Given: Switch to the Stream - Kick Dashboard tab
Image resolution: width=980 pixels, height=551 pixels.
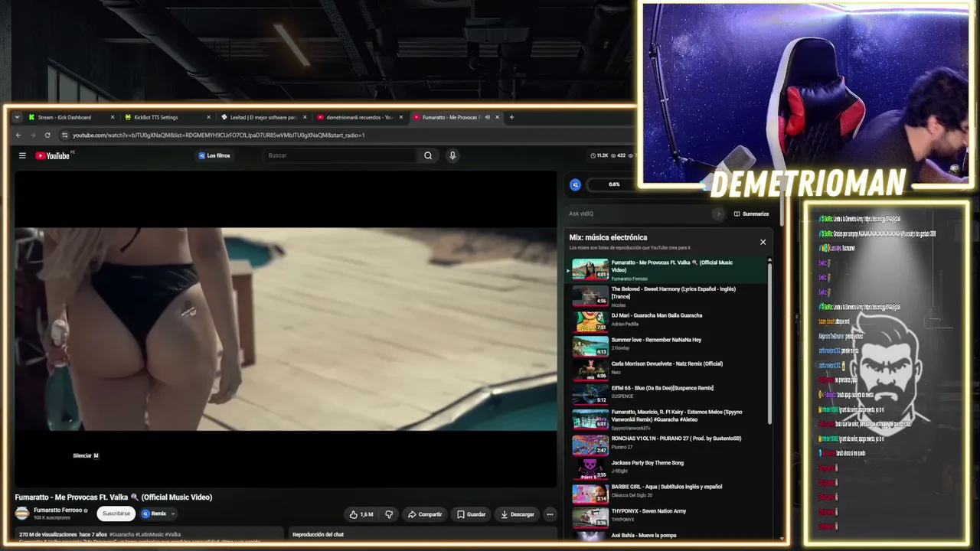Looking at the screenshot, I should coord(70,117).
